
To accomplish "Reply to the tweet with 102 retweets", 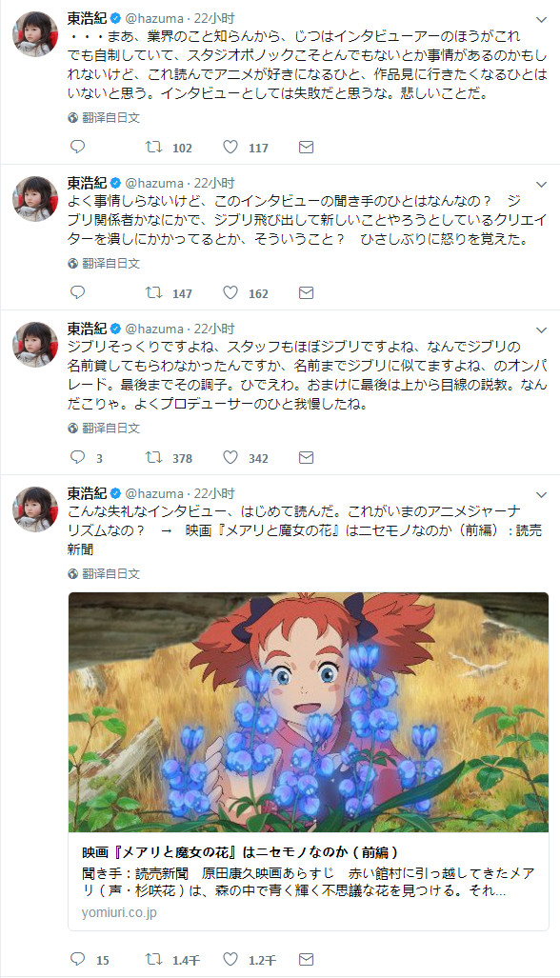I will click(78, 147).
